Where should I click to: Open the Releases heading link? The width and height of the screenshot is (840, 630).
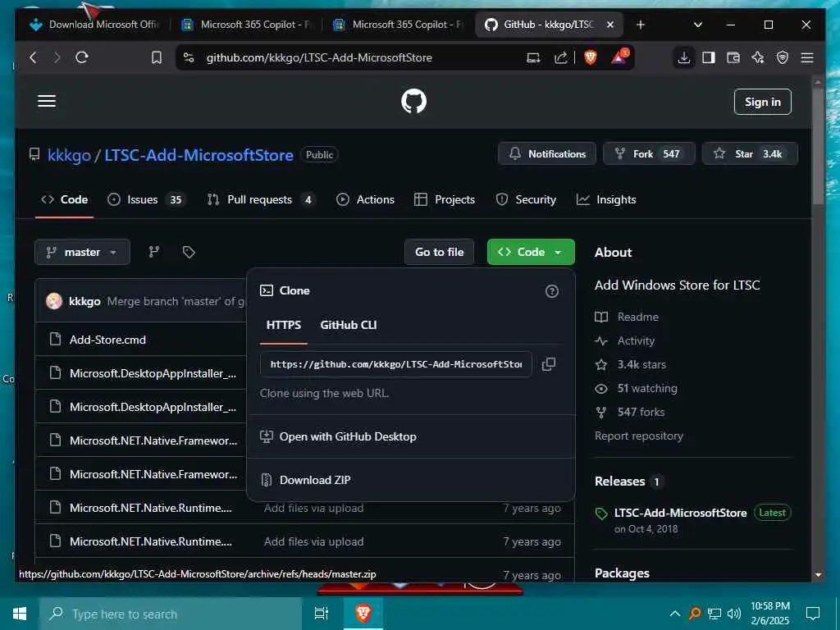628,481
